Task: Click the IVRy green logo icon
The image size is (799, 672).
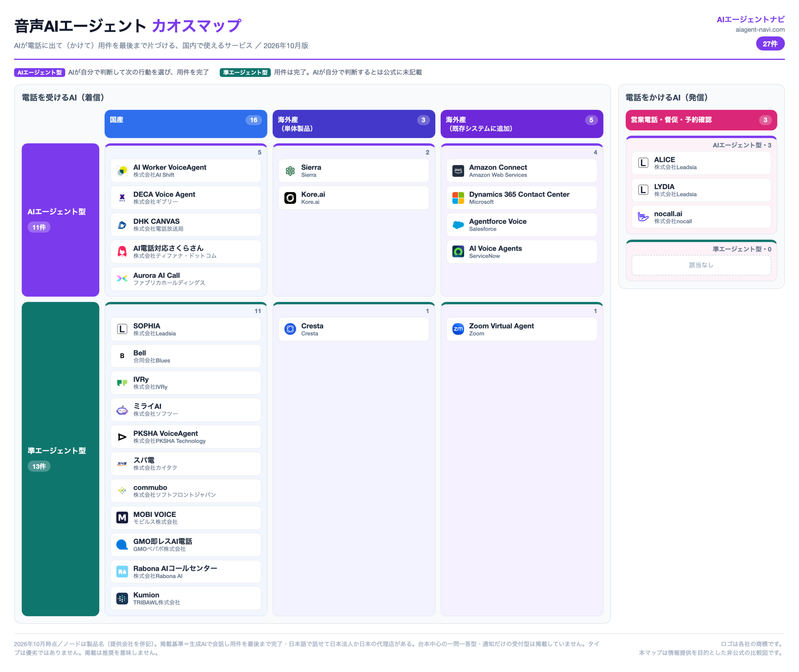Action: point(122,383)
